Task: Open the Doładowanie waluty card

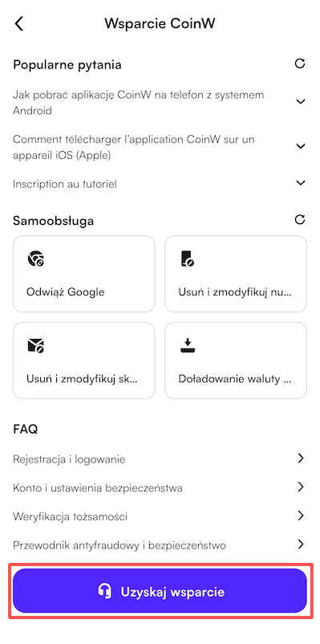Action: click(x=236, y=361)
